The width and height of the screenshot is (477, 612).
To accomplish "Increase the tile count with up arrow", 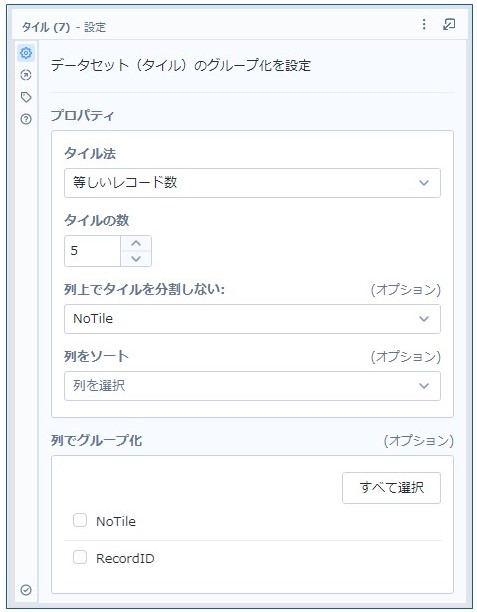I will click(136, 243).
